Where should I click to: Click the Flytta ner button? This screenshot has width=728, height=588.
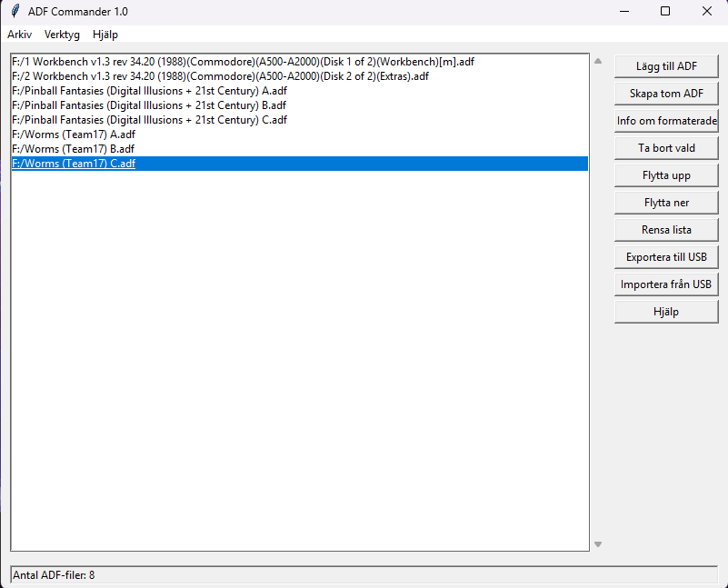(x=666, y=203)
